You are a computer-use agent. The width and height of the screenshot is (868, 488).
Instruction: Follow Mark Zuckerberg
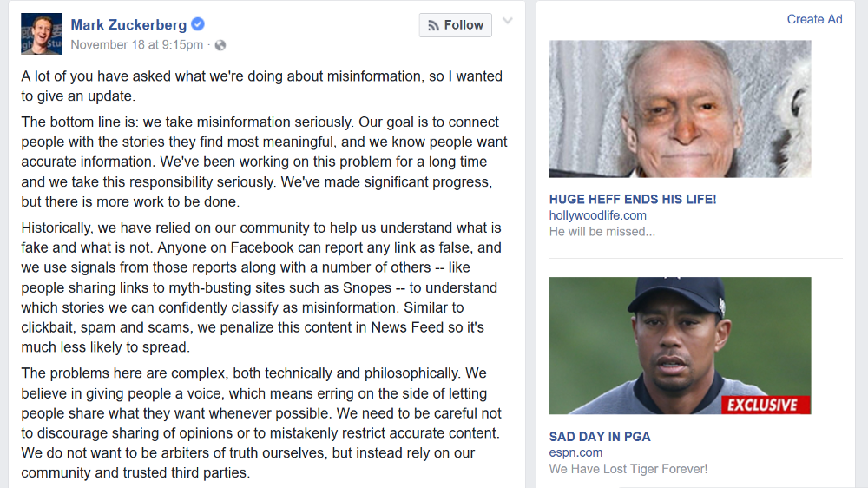tap(455, 25)
